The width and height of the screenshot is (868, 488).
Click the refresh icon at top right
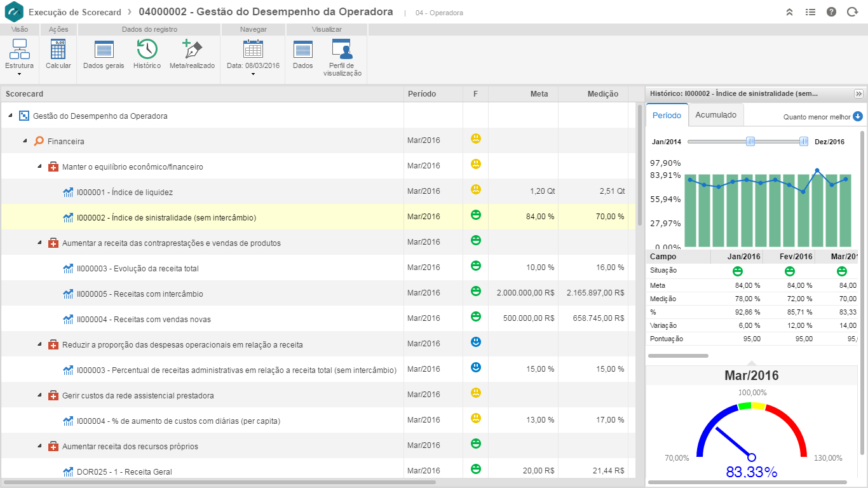tap(852, 12)
